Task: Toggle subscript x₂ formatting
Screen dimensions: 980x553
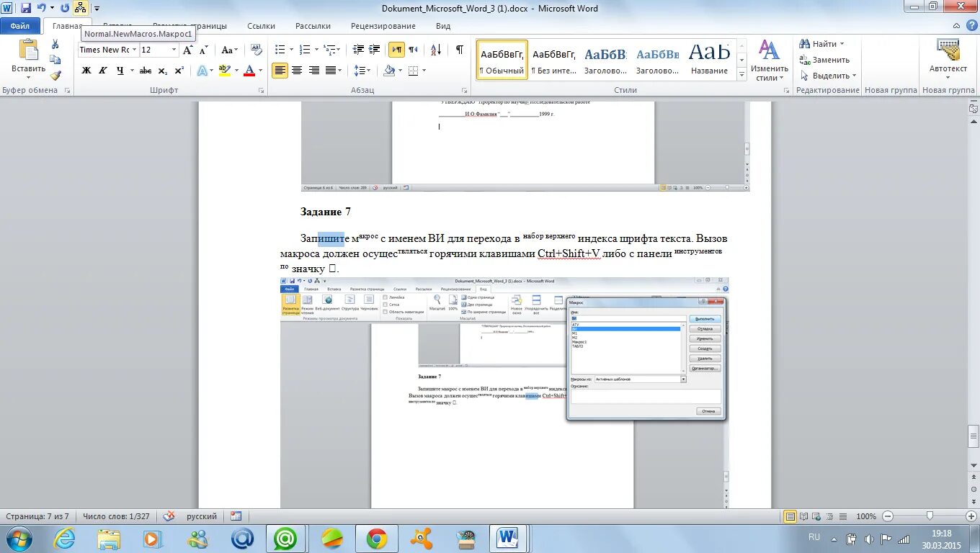Action: pyautogui.click(x=163, y=71)
